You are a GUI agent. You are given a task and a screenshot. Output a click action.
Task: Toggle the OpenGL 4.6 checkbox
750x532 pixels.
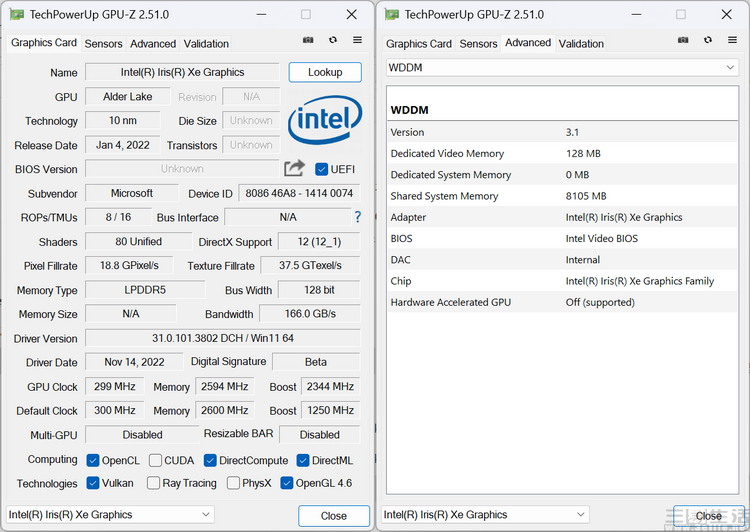pos(287,483)
